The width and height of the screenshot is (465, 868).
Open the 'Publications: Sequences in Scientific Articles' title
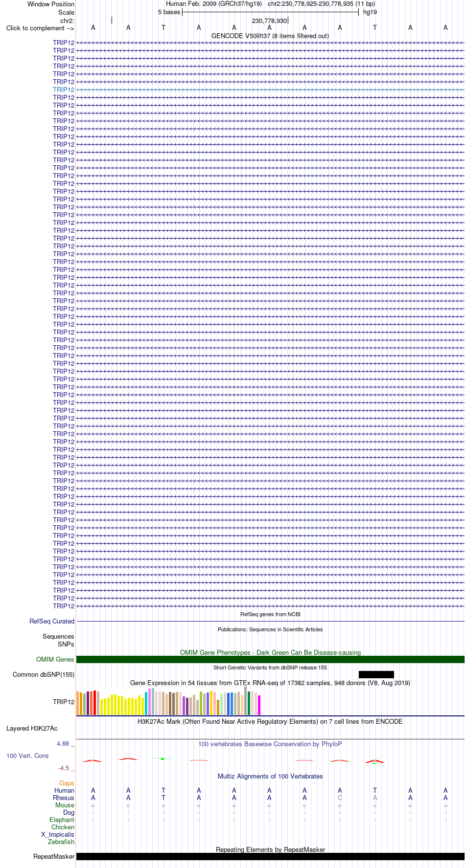click(x=270, y=629)
